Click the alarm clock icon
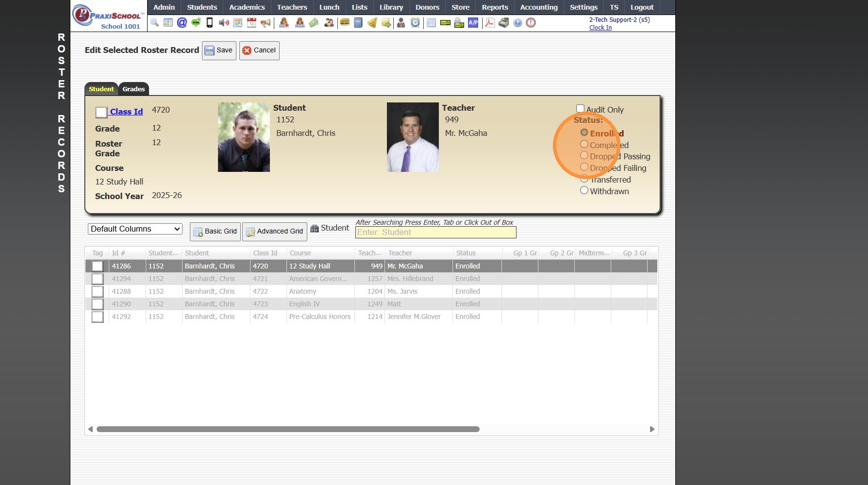 [415, 23]
